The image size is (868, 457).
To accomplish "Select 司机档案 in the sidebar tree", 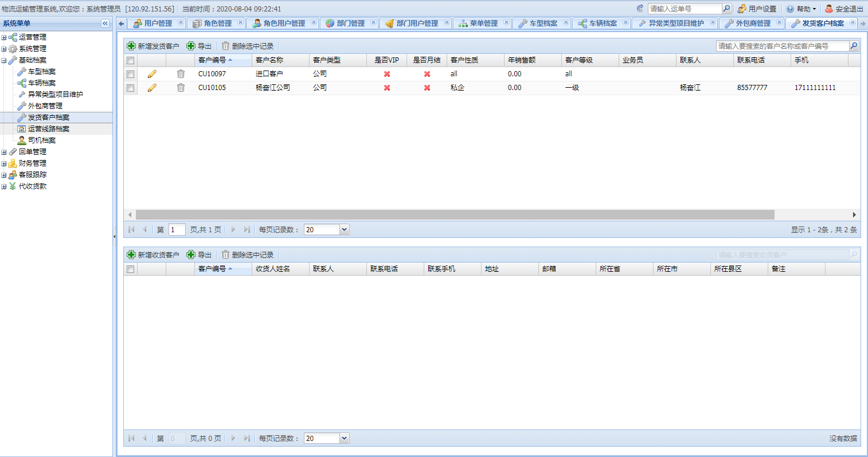I will pyautogui.click(x=42, y=140).
